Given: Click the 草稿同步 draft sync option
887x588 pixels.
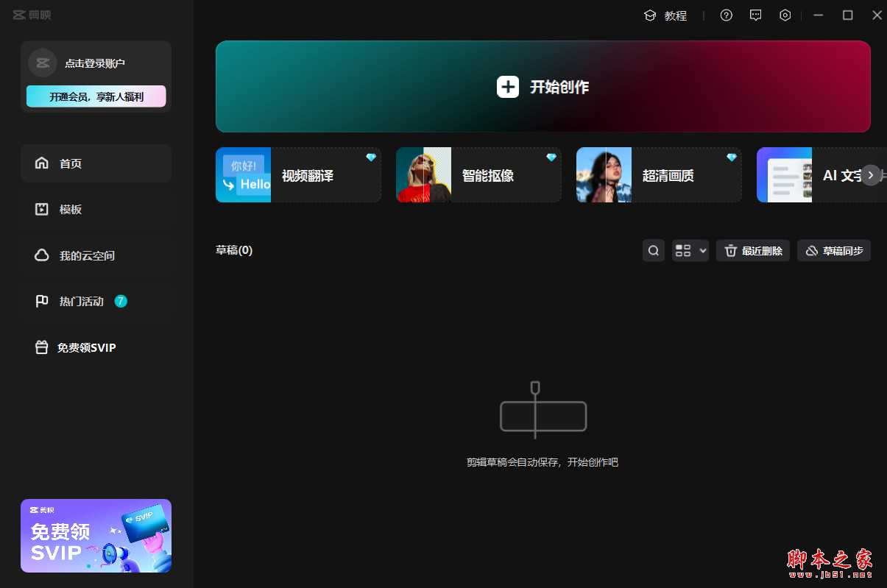Looking at the screenshot, I should click(x=833, y=250).
